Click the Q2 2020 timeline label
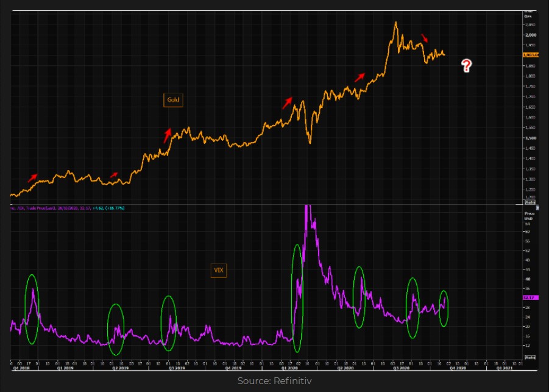This screenshot has height=392, width=549. pos(345,368)
